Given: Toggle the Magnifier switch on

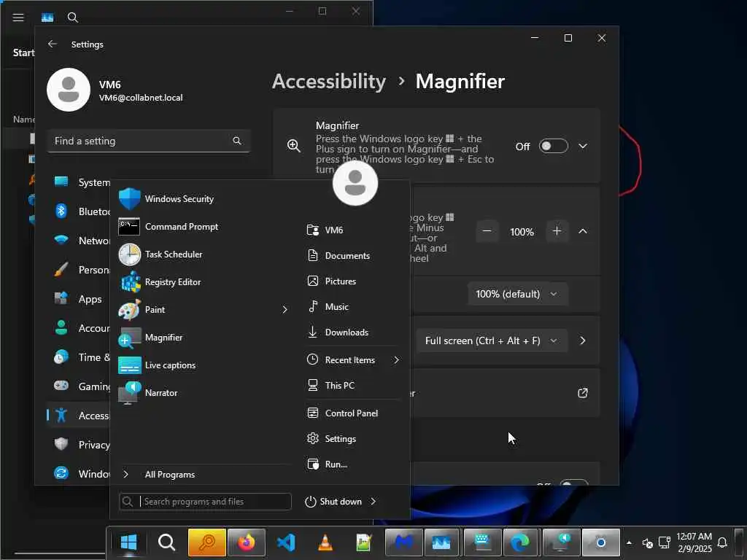Looking at the screenshot, I should click(x=553, y=146).
